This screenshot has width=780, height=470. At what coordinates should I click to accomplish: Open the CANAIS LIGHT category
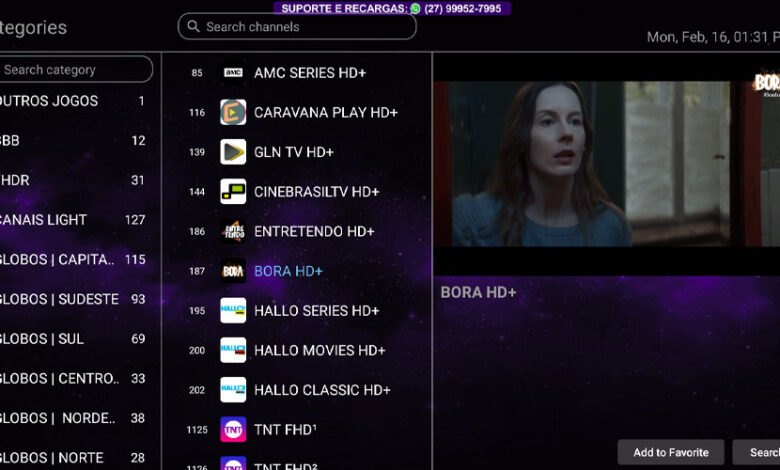[x=75, y=220]
